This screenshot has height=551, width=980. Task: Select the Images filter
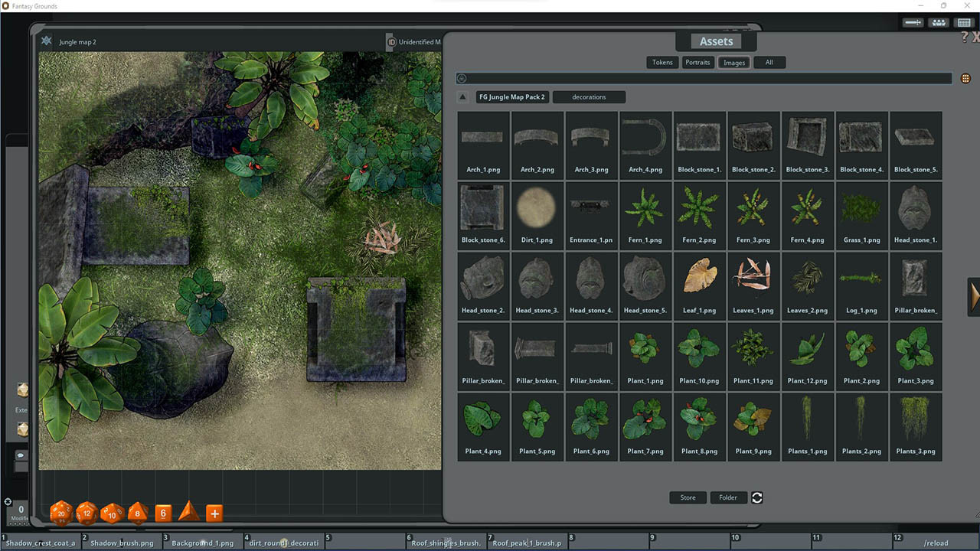coord(734,63)
